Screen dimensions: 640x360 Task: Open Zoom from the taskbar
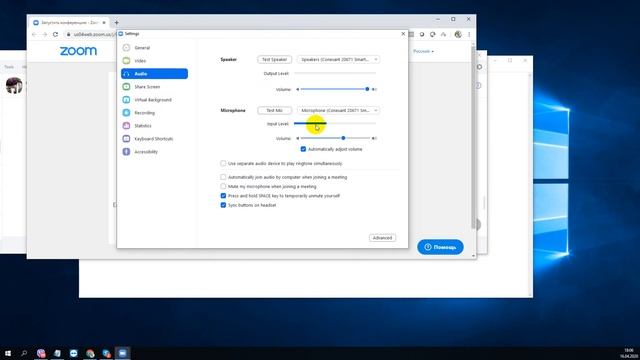point(122,353)
